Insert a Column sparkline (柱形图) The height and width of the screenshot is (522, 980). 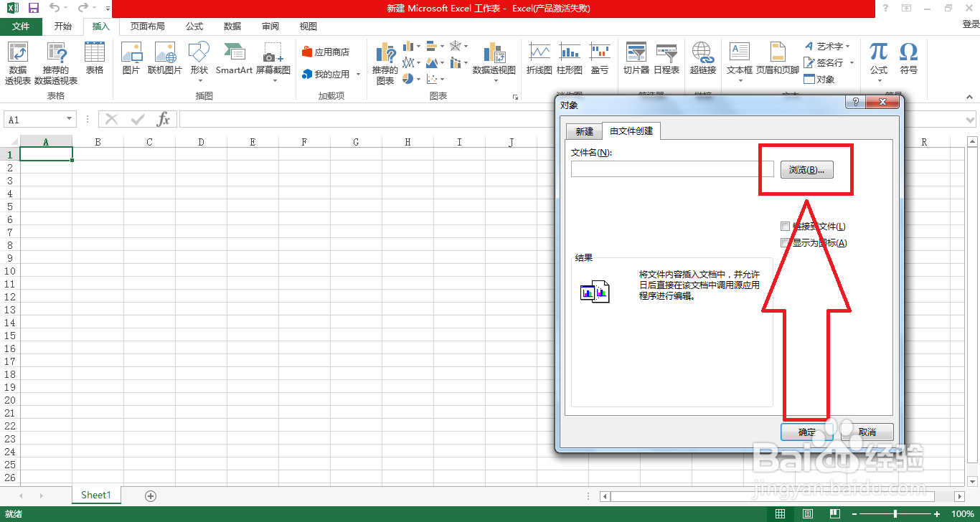tap(570, 59)
